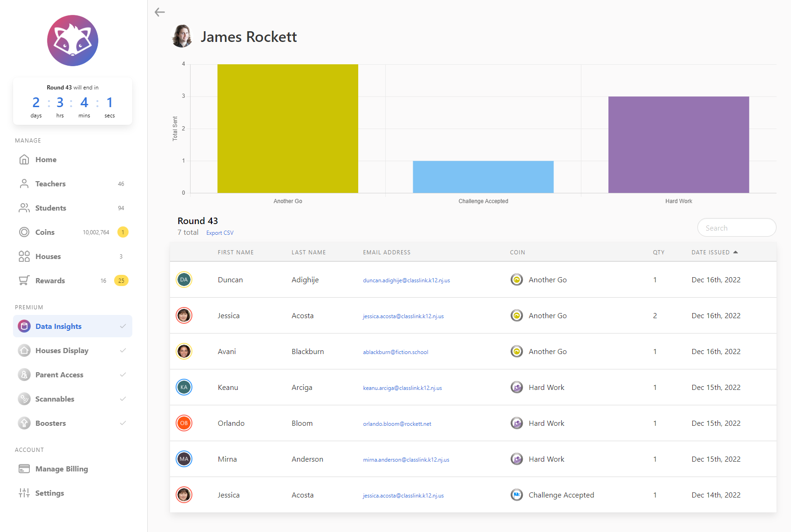This screenshot has height=532, width=791.
Task: Click the Coins icon in sidebar
Action: click(x=24, y=232)
